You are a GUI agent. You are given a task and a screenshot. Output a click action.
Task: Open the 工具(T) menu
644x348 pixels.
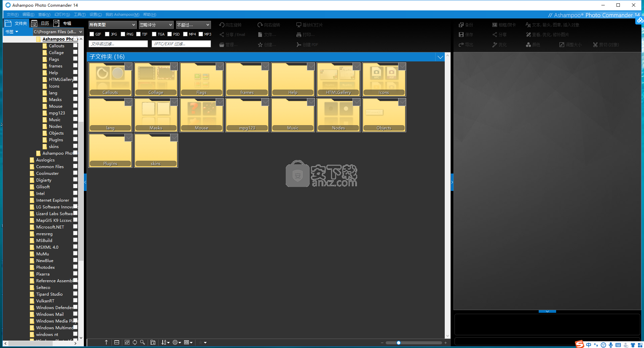click(79, 14)
